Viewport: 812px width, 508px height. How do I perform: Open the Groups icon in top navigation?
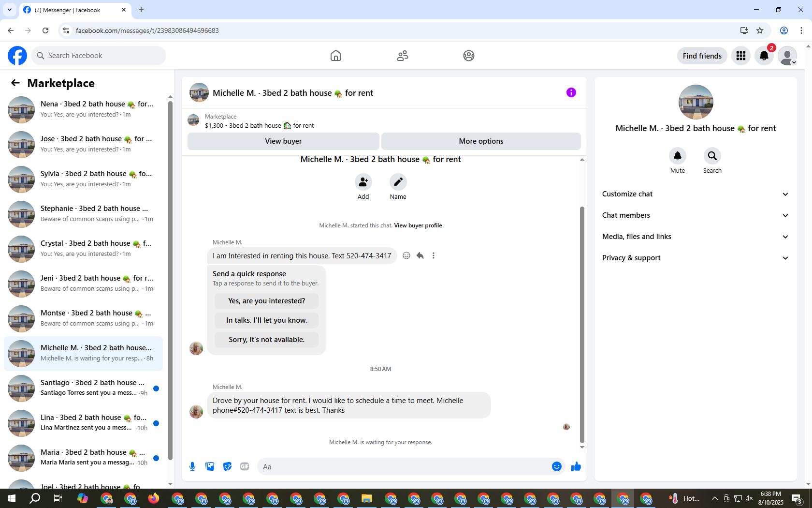coord(469,56)
